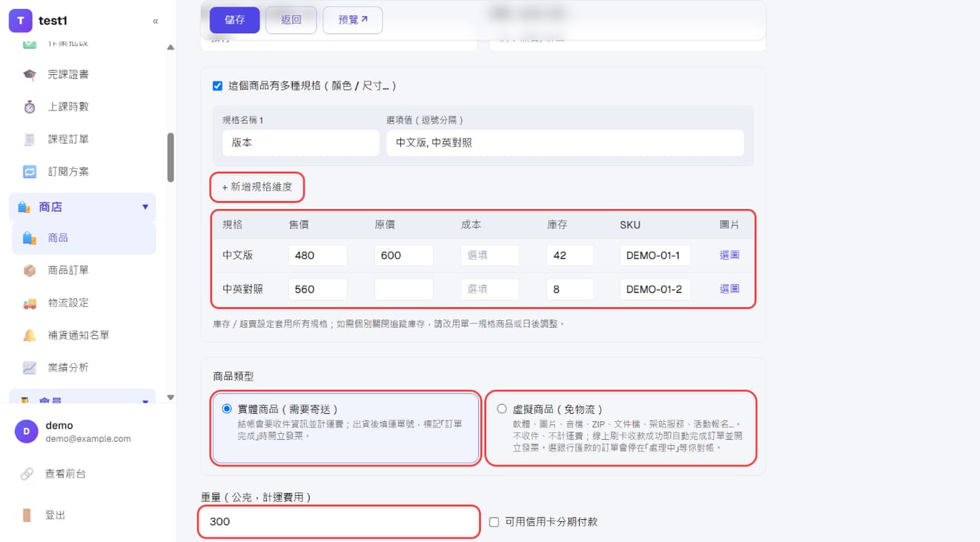Image resolution: width=980 pixels, height=542 pixels.
Task: Click the SKU column header
Action: tap(630, 225)
